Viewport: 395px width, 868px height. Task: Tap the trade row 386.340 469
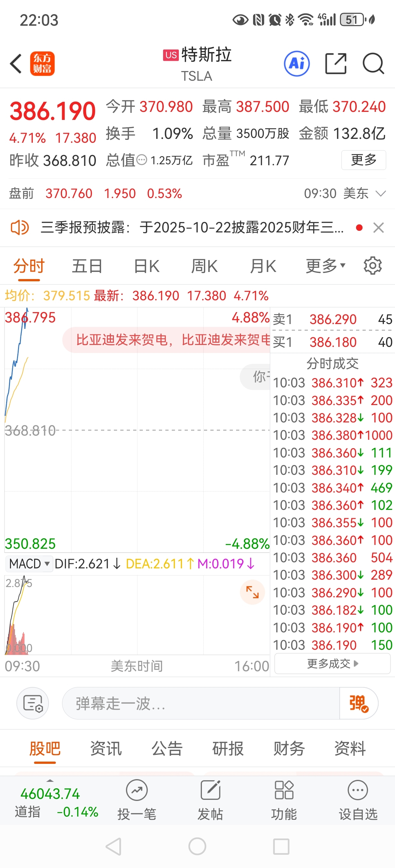[333, 488]
